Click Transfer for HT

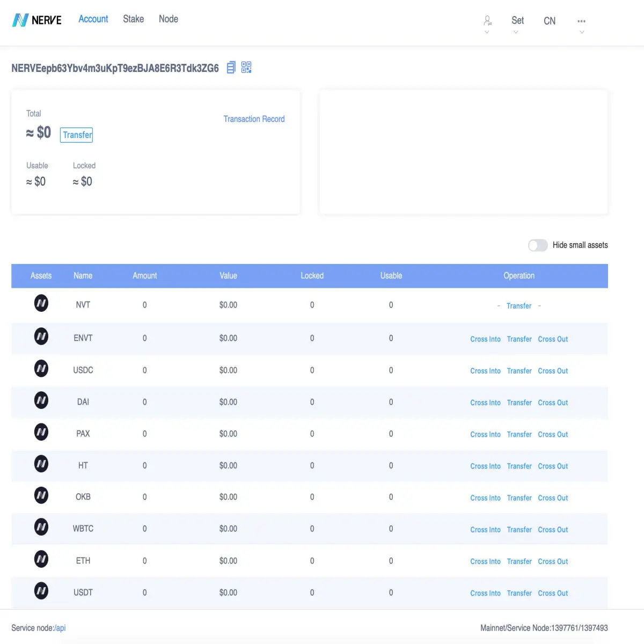(519, 466)
